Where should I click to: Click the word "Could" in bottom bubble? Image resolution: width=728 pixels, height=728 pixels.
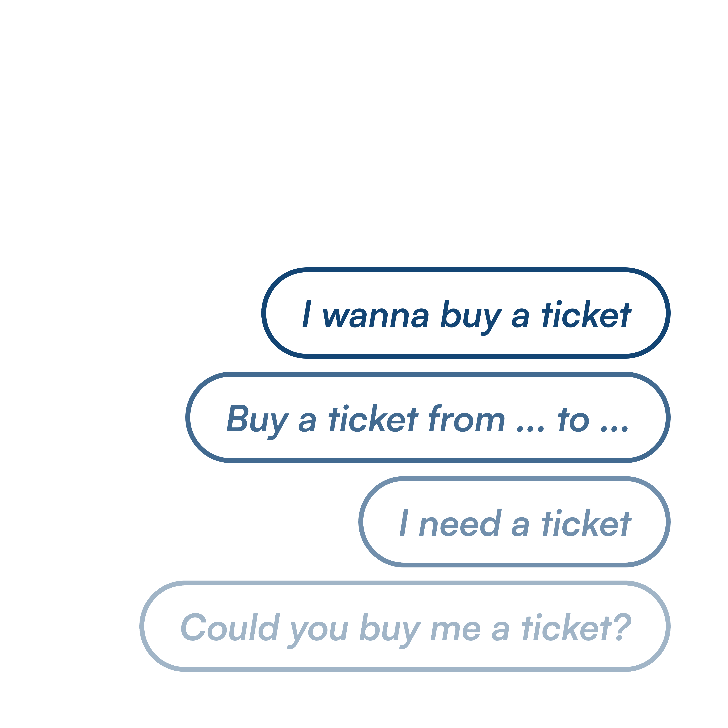point(230,627)
